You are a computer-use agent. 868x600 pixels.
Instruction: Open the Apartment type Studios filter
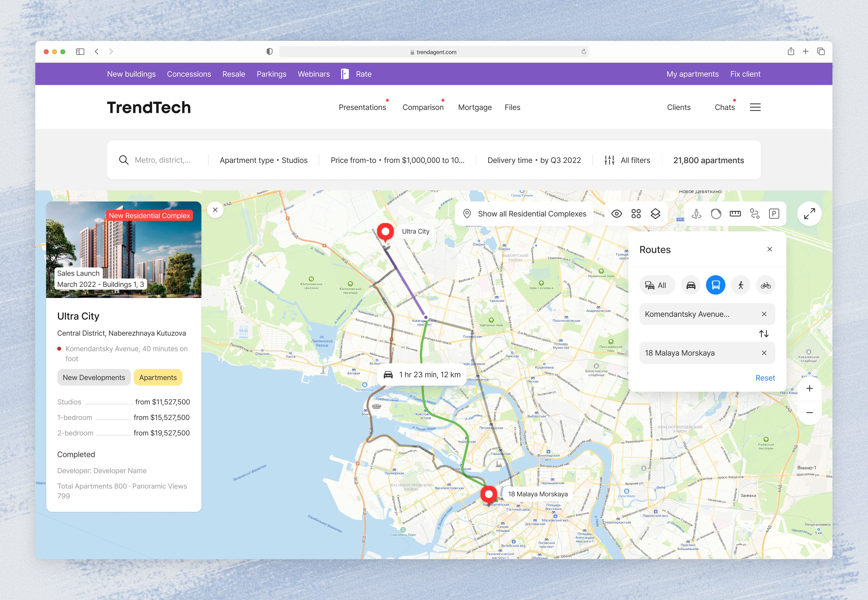point(263,160)
